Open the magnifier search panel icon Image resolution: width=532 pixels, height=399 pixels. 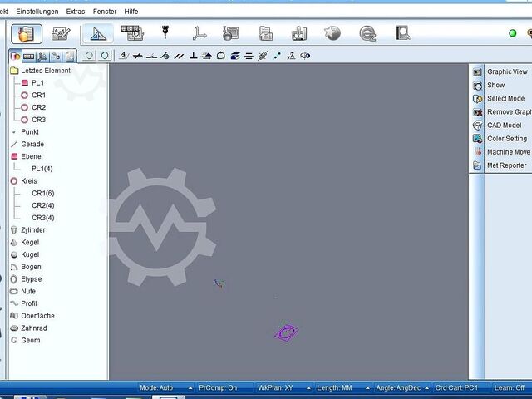403,33
